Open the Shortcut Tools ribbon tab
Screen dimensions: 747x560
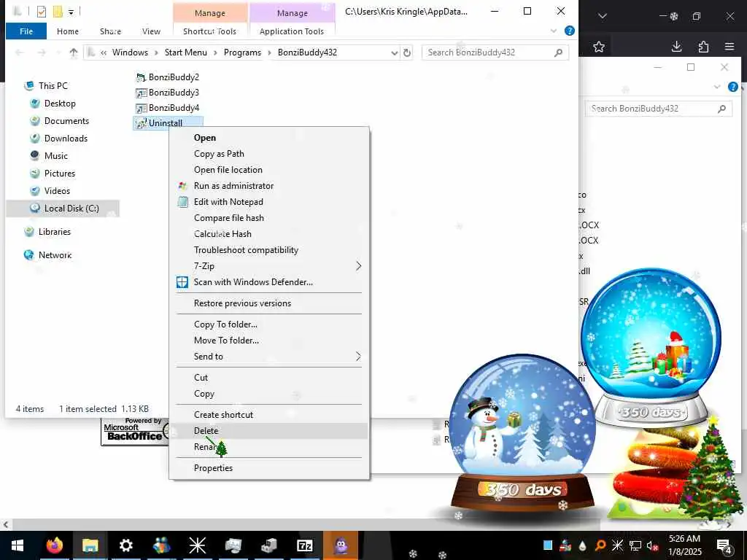[209, 31]
